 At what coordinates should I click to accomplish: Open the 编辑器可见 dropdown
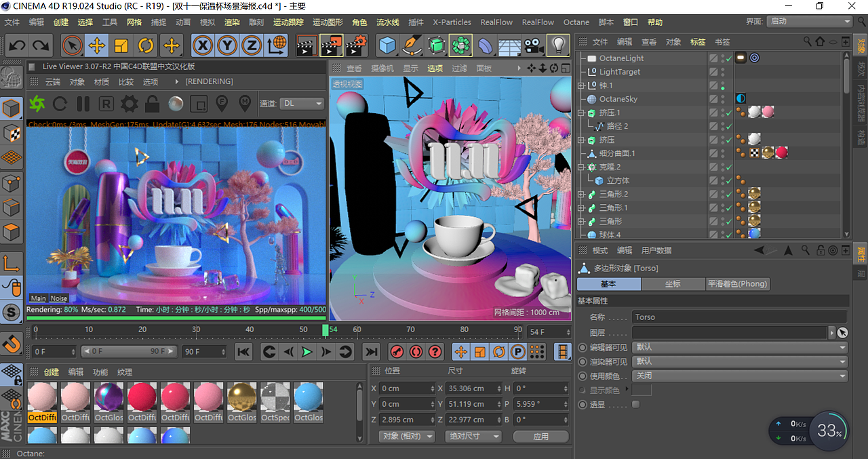pyautogui.click(x=740, y=347)
